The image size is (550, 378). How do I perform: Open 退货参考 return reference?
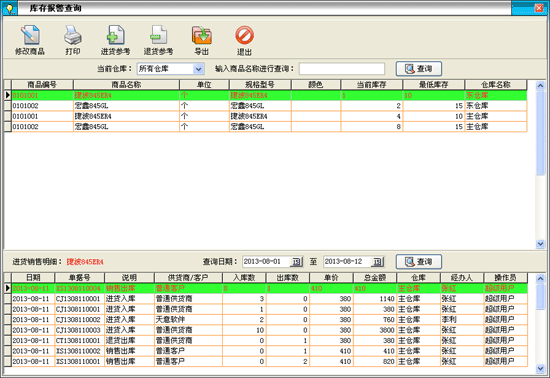coord(158,40)
